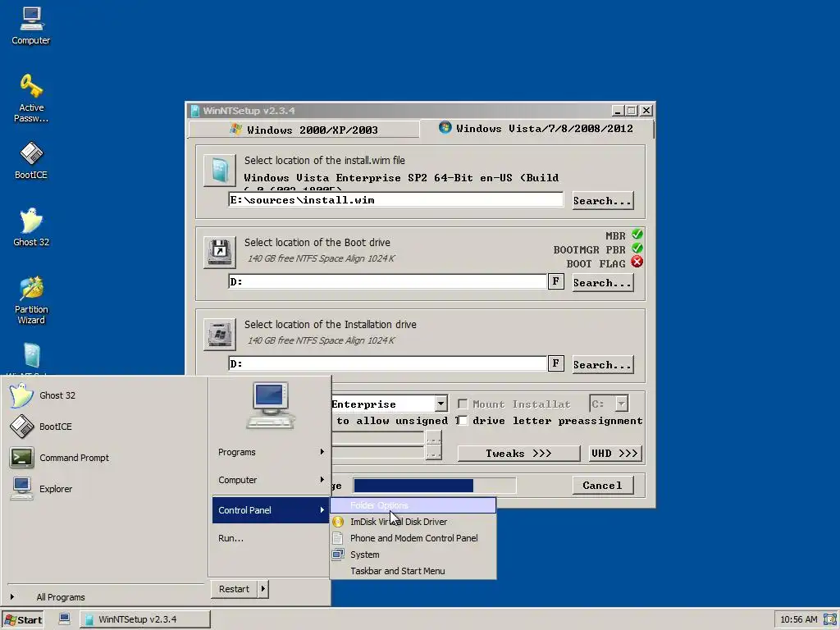Viewport: 840px width, 630px height.
Task: Choose Run... from the Start menu
Action: click(271, 538)
